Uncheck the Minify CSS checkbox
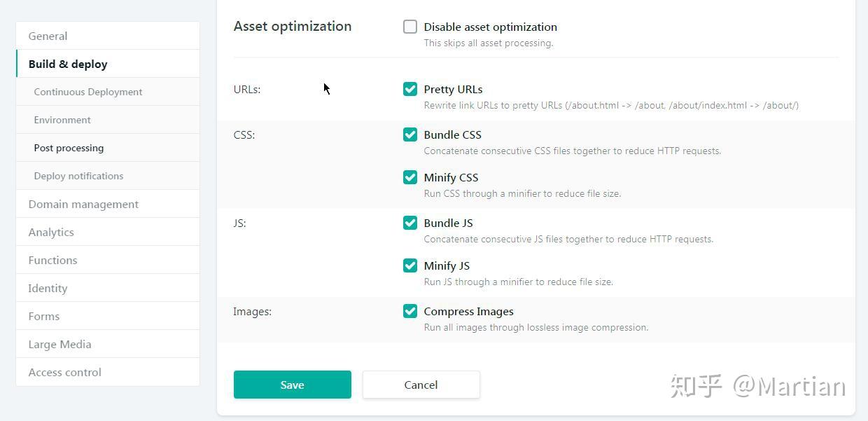The width and height of the screenshot is (868, 421). 410,177
